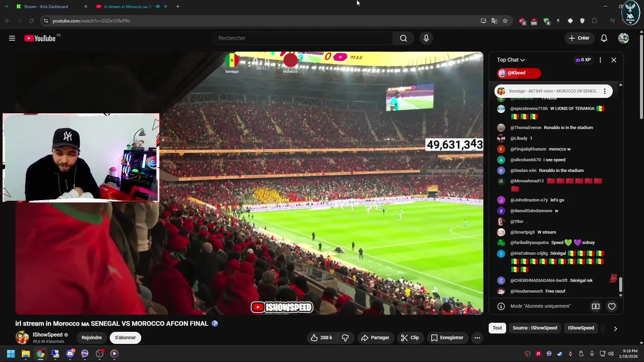
Task: Open the Extensions puzzle menu
Action: [594, 21]
